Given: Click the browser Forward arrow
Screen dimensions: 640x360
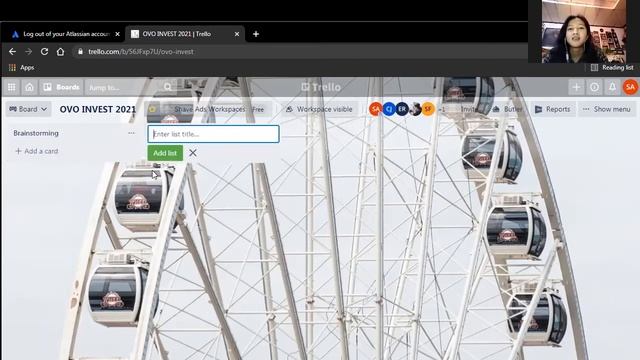Looking at the screenshot, I should [x=28, y=52].
